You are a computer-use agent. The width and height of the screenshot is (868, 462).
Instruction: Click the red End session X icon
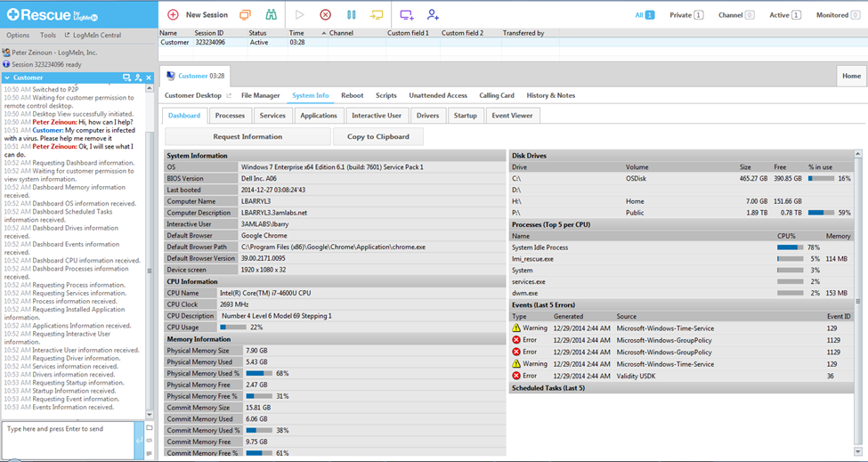(x=326, y=15)
